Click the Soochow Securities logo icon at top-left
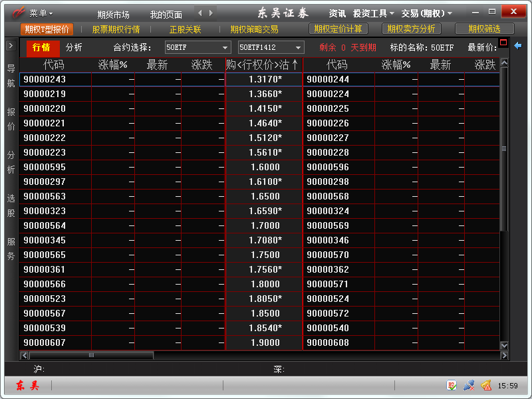The height and width of the screenshot is (399, 532). 19,13
